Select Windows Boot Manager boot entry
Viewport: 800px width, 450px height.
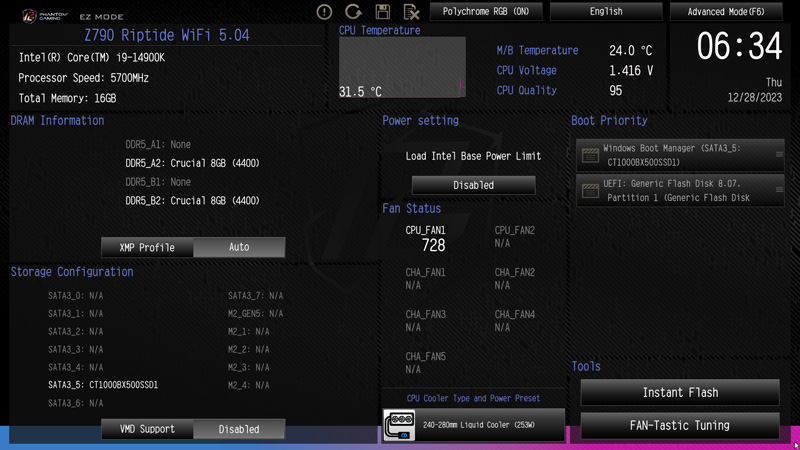(680, 155)
